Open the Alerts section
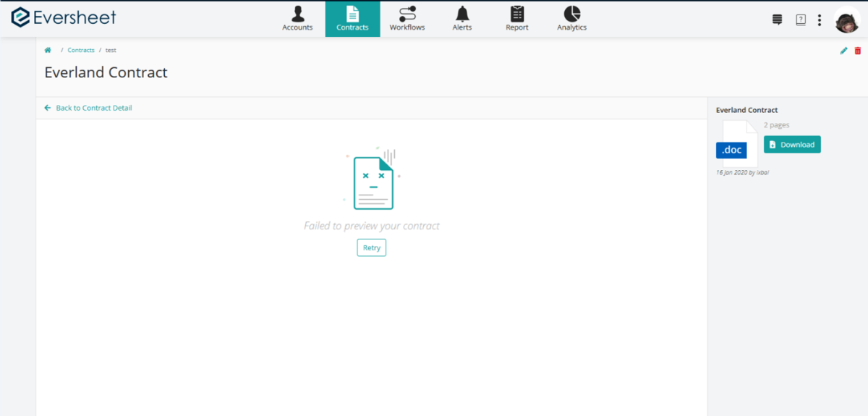 point(462,19)
